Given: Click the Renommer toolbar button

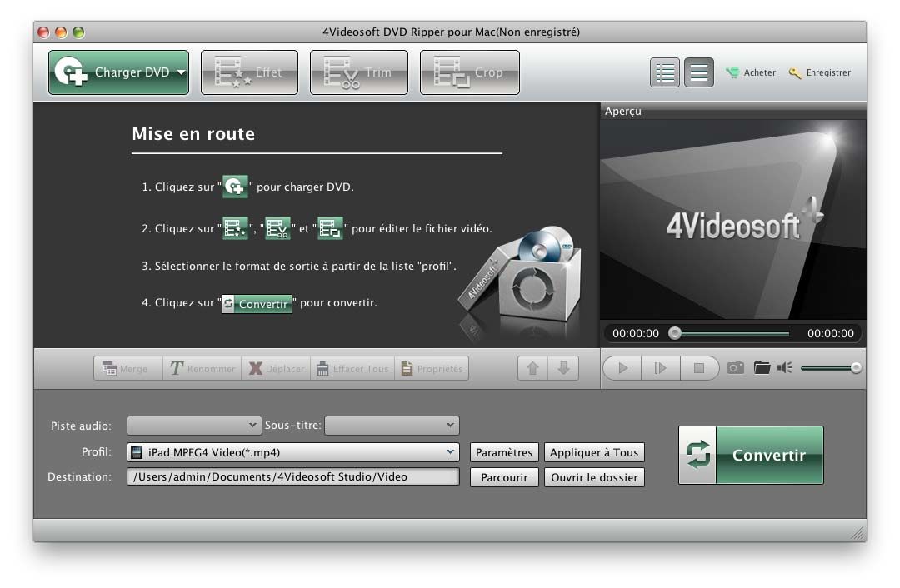Looking at the screenshot, I should pos(202,368).
